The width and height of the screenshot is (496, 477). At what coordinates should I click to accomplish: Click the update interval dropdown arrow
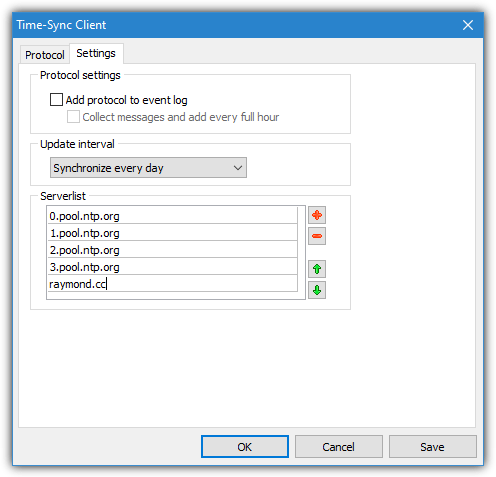238,168
